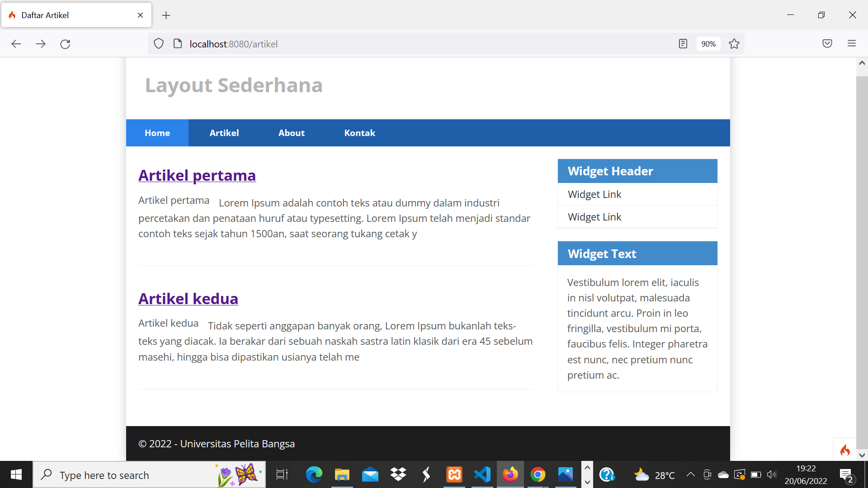This screenshot has height=488, width=868.
Task: Open the "Artikel pertama" article link
Action: tap(197, 175)
